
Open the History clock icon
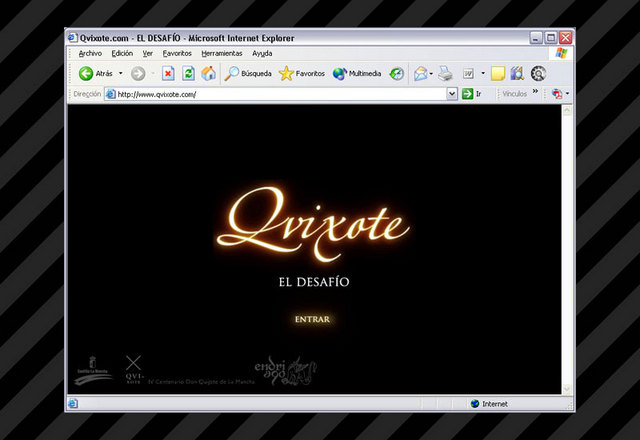tap(396, 73)
